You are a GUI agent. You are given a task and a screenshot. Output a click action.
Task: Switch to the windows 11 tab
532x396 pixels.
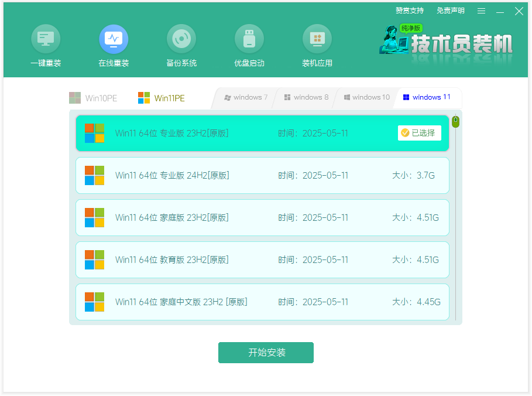point(427,97)
